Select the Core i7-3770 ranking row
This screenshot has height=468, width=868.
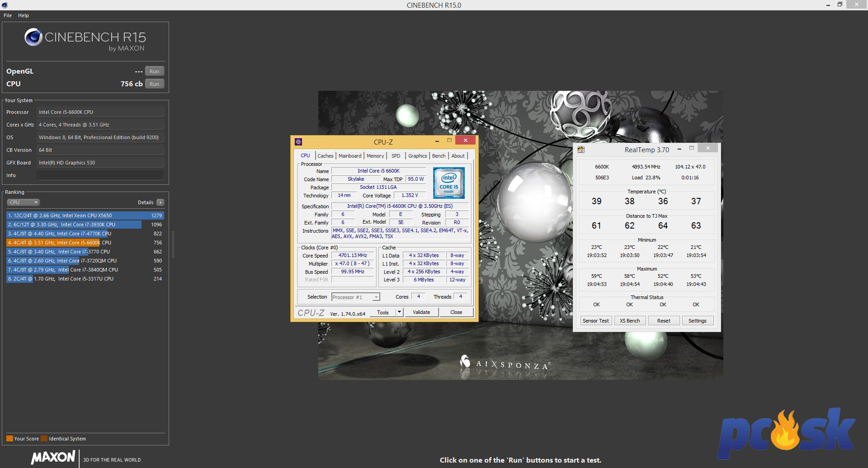[85, 252]
